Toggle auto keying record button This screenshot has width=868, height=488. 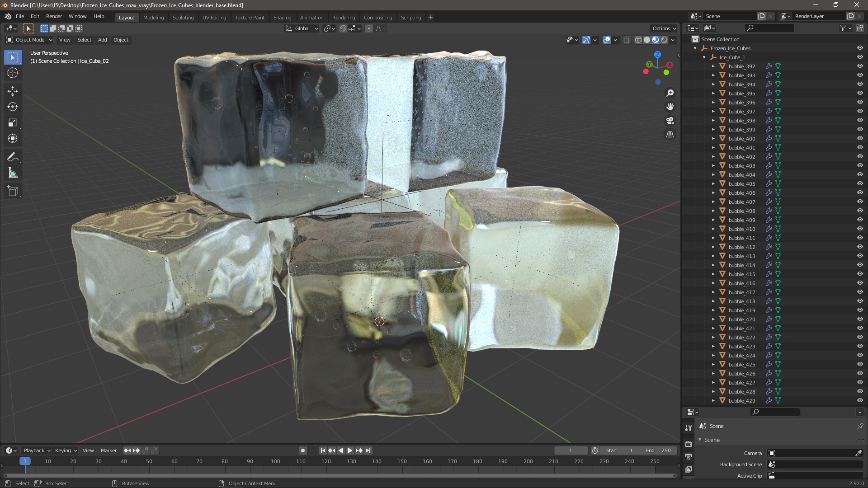pyautogui.click(x=303, y=450)
